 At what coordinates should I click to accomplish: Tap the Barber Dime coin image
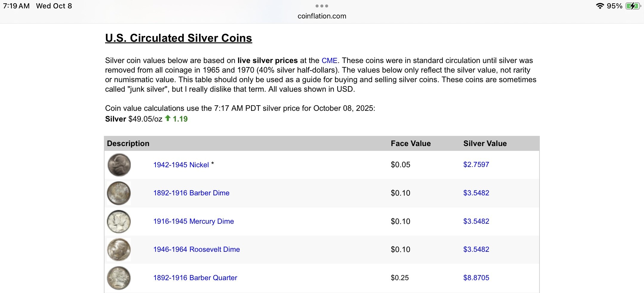[119, 193]
